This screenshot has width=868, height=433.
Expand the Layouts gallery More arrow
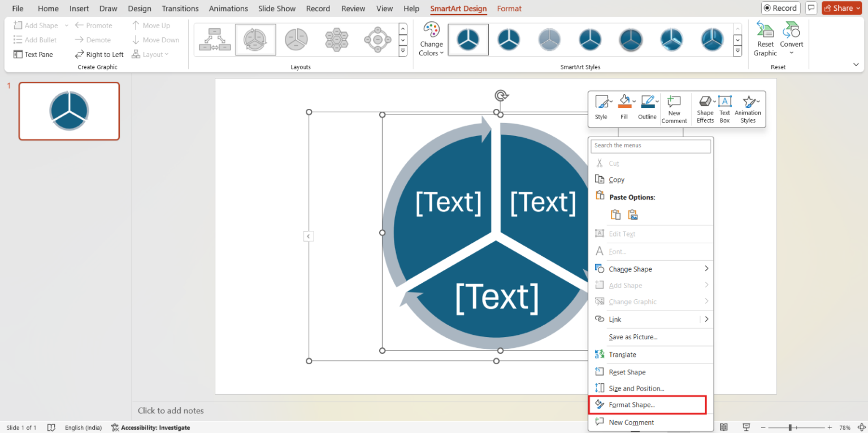click(x=403, y=52)
